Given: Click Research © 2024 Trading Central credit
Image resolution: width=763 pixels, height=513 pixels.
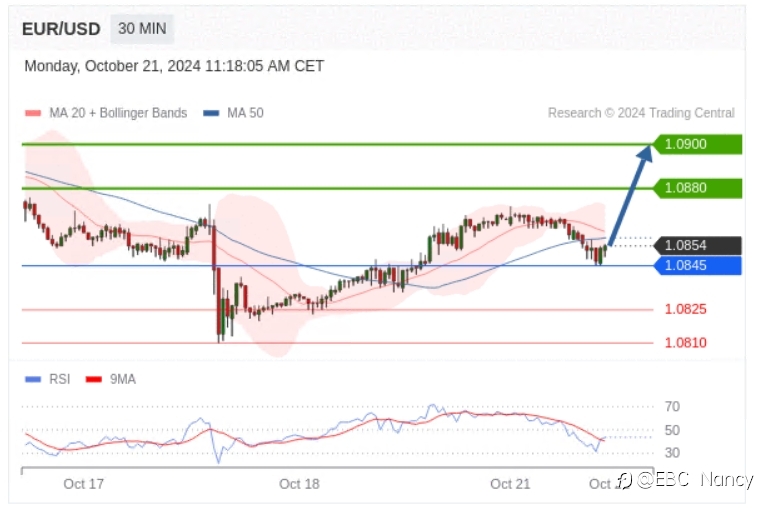Looking at the screenshot, I should point(641,113).
